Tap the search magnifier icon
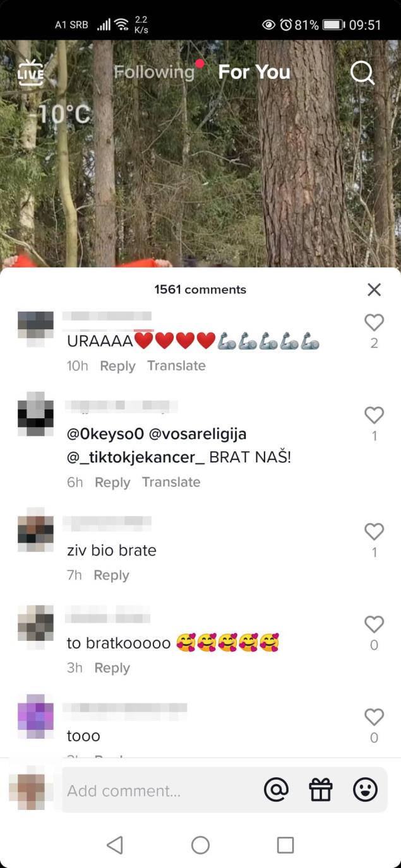This screenshot has width=401, height=868. point(362,73)
